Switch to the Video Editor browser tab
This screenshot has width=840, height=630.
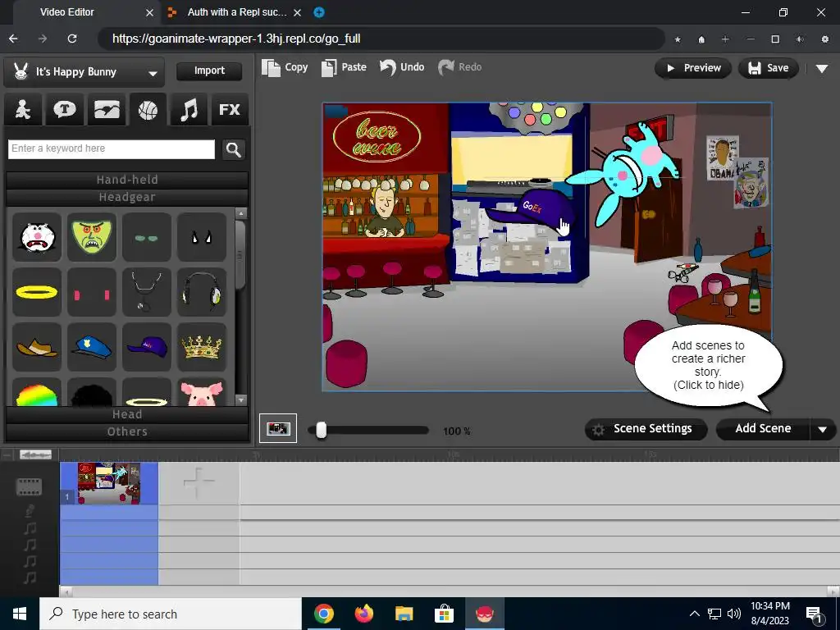(x=67, y=11)
